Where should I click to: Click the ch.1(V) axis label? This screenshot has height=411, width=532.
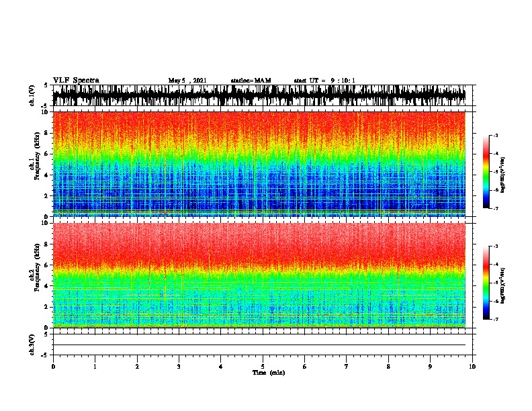coord(32,95)
